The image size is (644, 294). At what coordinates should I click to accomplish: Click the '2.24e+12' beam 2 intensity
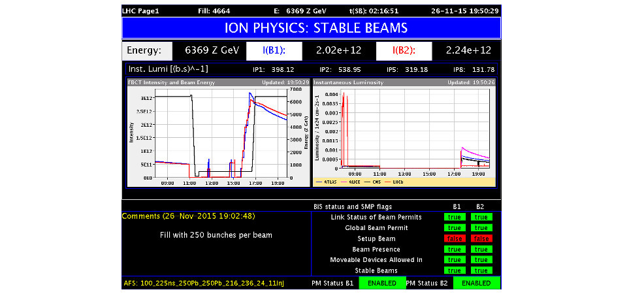point(468,50)
